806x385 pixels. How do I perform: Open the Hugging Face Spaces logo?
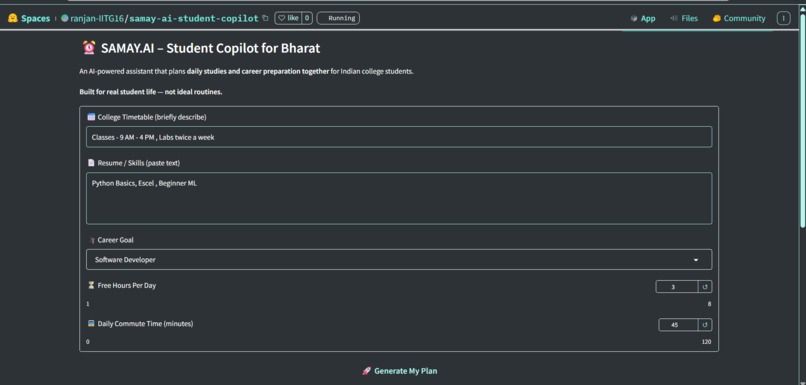(13, 18)
